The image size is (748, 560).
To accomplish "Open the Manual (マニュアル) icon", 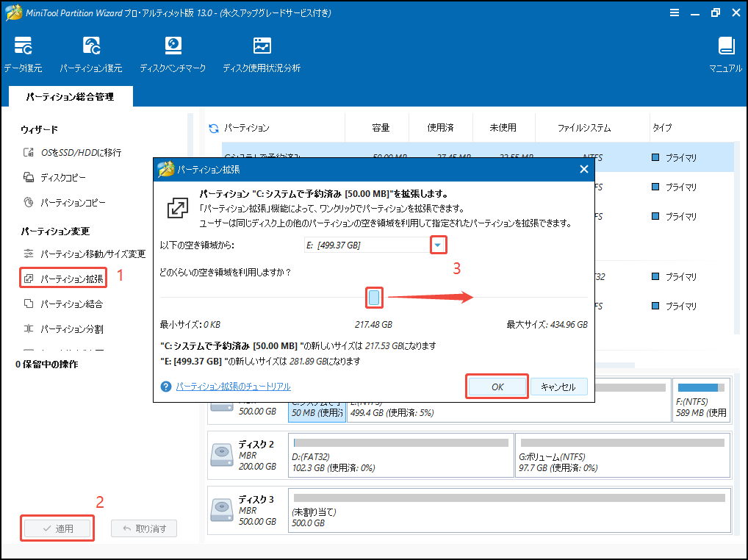I will 725,54.
